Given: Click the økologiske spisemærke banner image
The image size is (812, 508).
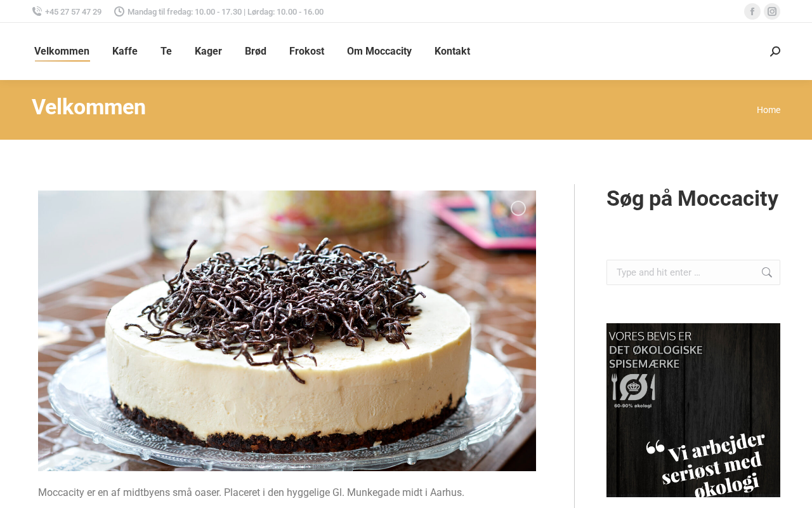Looking at the screenshot, I should (x=693, y=410).
